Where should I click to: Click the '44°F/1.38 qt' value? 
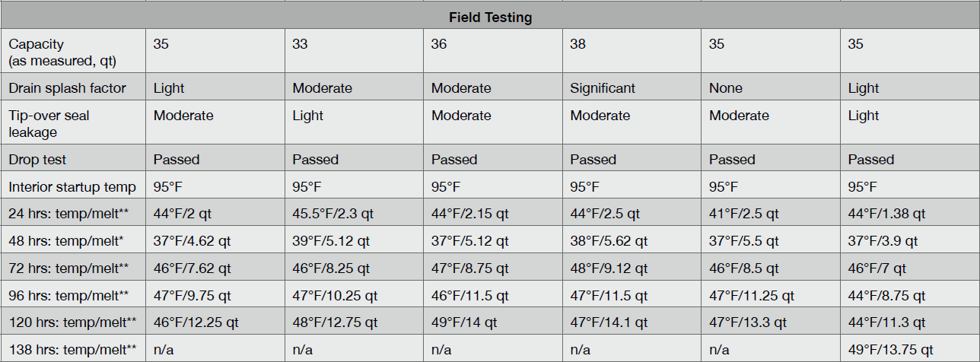point(887,214)
